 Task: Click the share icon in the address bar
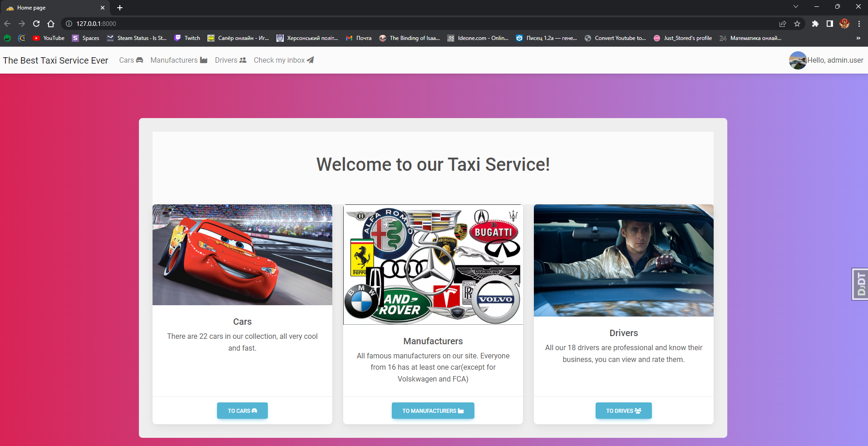click(782, 24)
